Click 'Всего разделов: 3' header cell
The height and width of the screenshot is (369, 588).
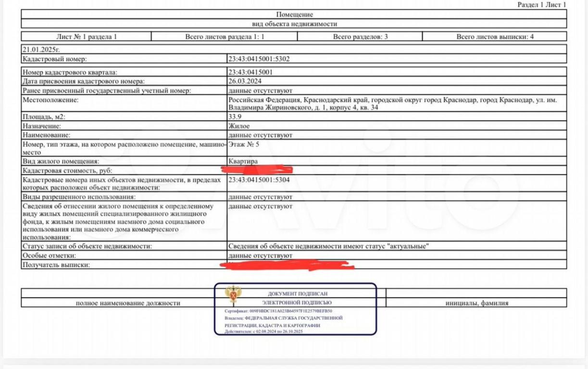360,37
